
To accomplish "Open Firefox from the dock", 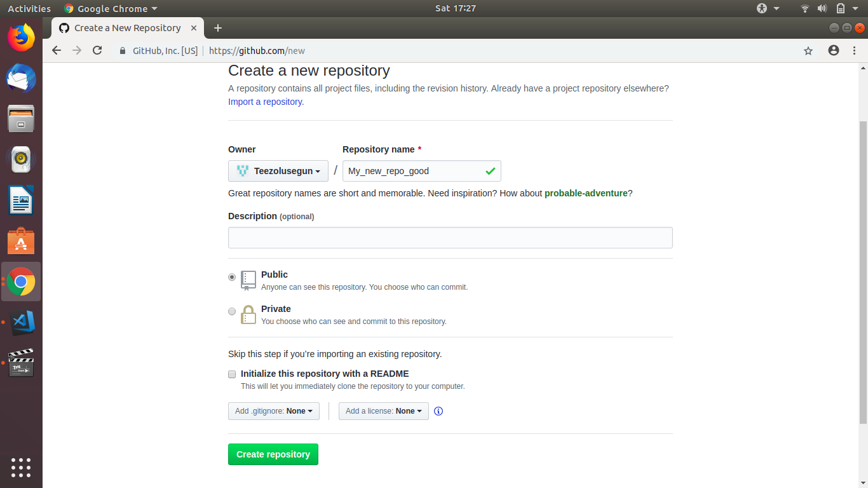I will [21, 37].
